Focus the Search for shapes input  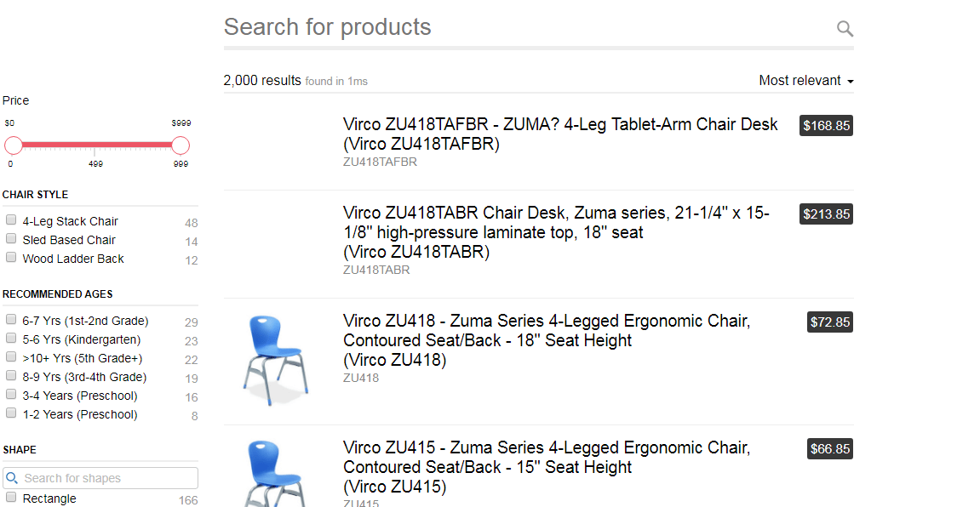point(106,478)
